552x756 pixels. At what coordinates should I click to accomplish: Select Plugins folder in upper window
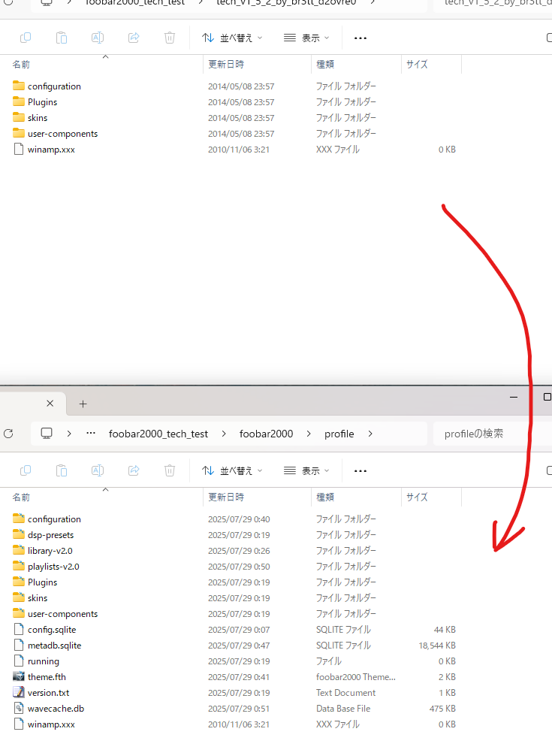coord(42,102)
